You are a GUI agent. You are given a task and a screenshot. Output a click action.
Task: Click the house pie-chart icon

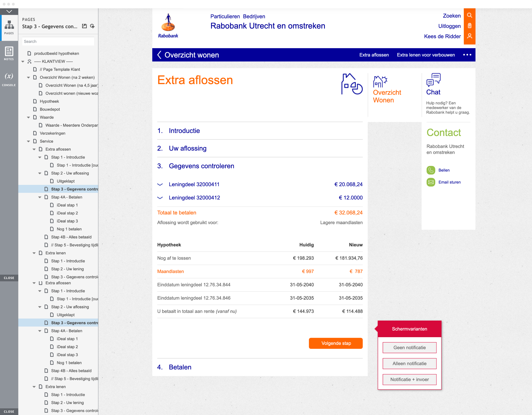[352, 84]
